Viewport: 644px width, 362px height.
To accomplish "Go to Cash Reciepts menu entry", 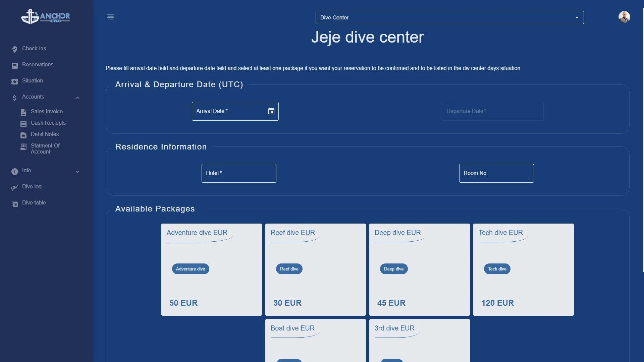I will pos(48,123).
